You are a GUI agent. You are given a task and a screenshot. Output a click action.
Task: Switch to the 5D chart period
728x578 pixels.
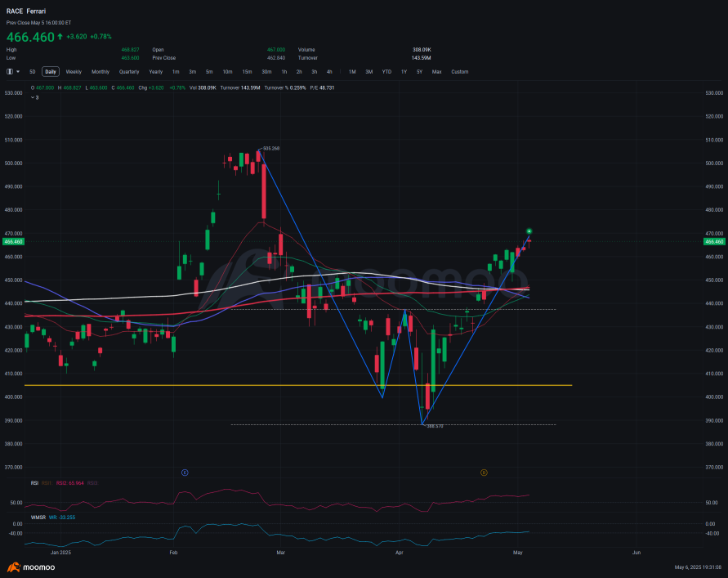(33, 72)
